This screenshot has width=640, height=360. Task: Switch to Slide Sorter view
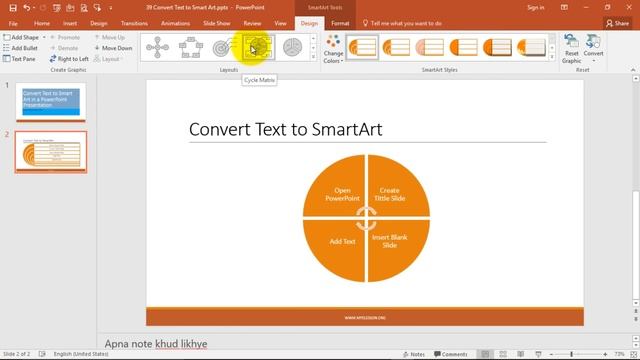(503, 354)
